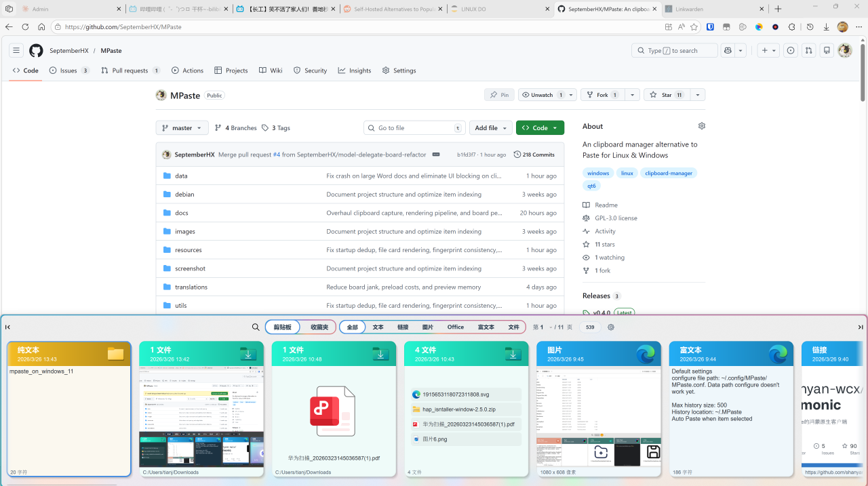Switch to the LINUX DO browser tab
Viewport: 868px width, 486px height.
pyautogui.click(x=499, y=9)
